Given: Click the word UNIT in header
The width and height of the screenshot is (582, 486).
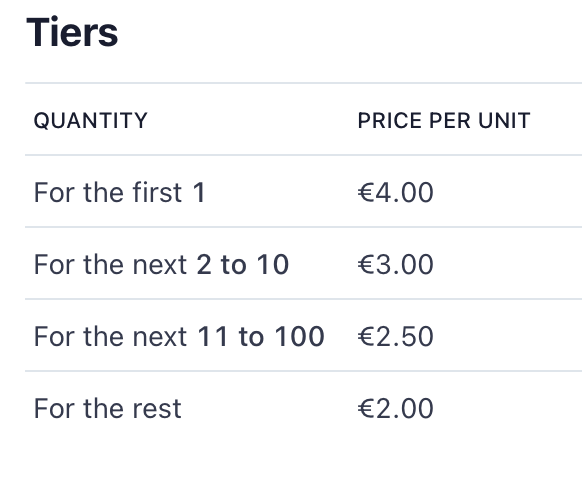Looking at the screenshot, I should pyautogui.click(x=504, y=121).
